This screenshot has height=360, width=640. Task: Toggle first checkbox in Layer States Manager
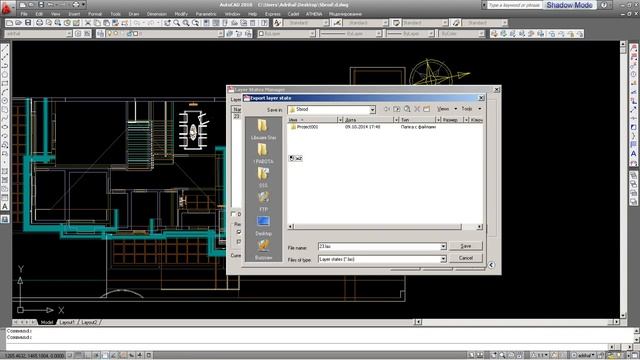click(234, 214)
